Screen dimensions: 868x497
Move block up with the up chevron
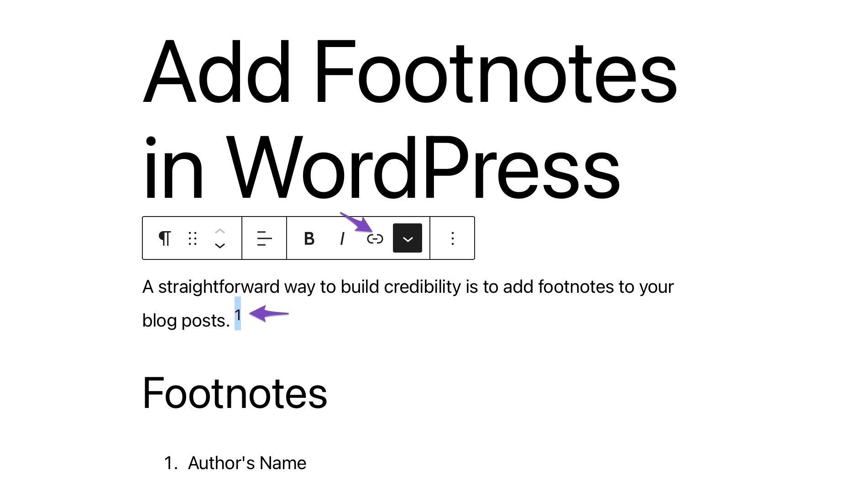tap(220, 231)
